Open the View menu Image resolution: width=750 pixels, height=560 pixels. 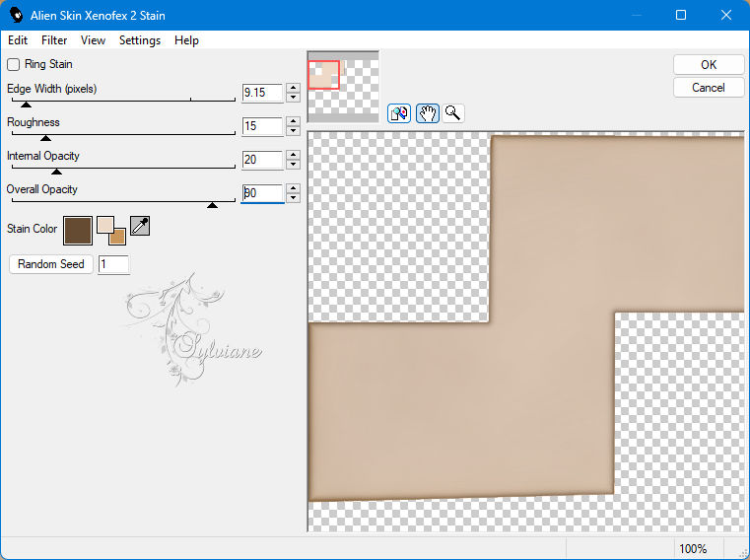click(x=93, y=40)
